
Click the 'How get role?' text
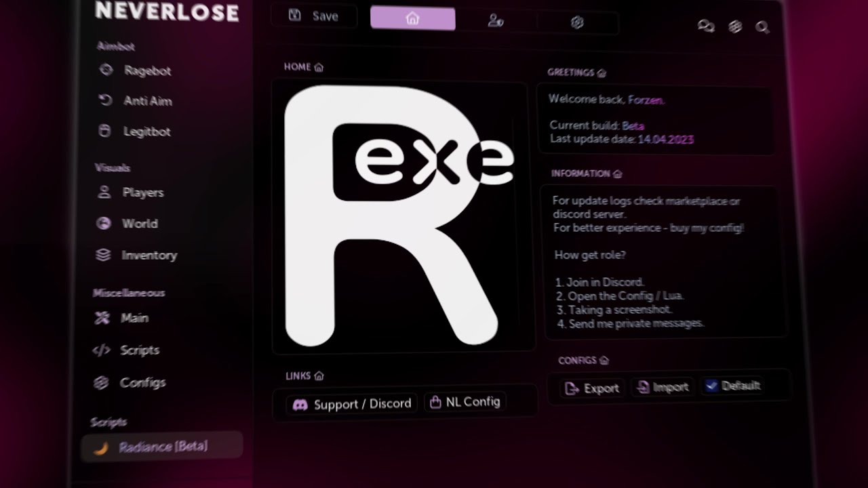pos(590,255)
